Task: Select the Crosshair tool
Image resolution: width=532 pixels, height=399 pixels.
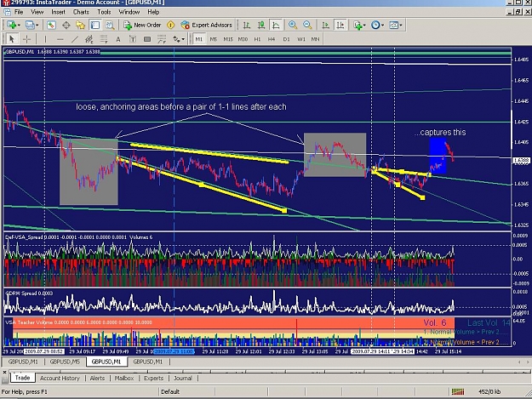Action: tap(26, 39)
